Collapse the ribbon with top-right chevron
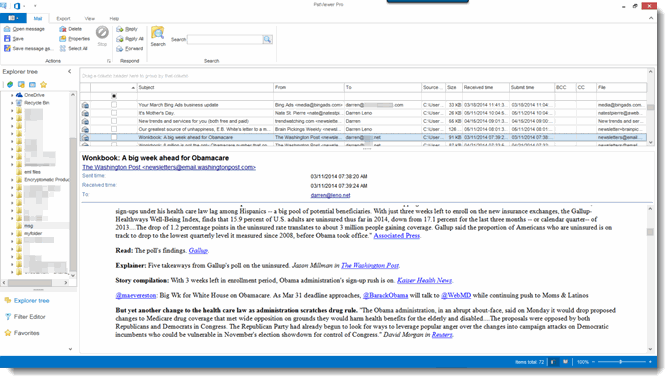This screenshot has height=383, width=672. (651, 18)
